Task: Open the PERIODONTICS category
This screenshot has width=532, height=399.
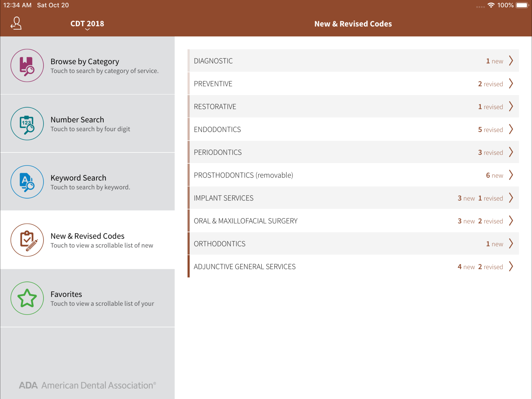Action: [x=353, y=152]
